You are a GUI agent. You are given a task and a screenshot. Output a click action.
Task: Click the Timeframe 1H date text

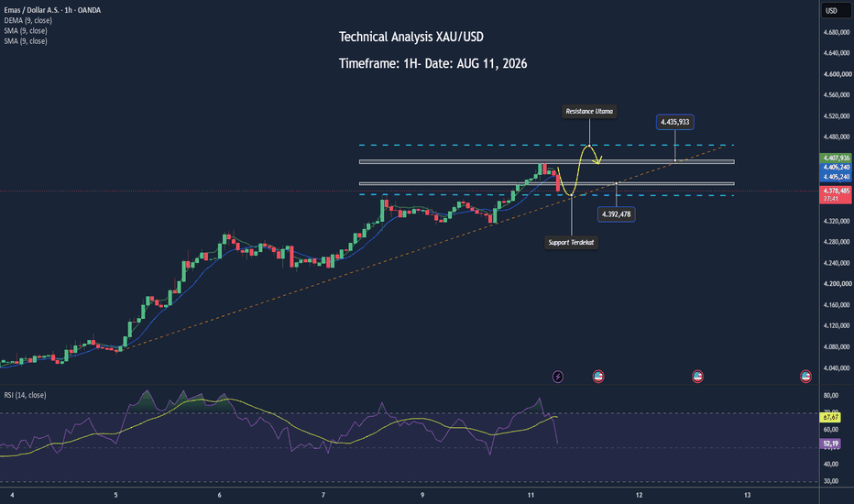tap(433, 64)
